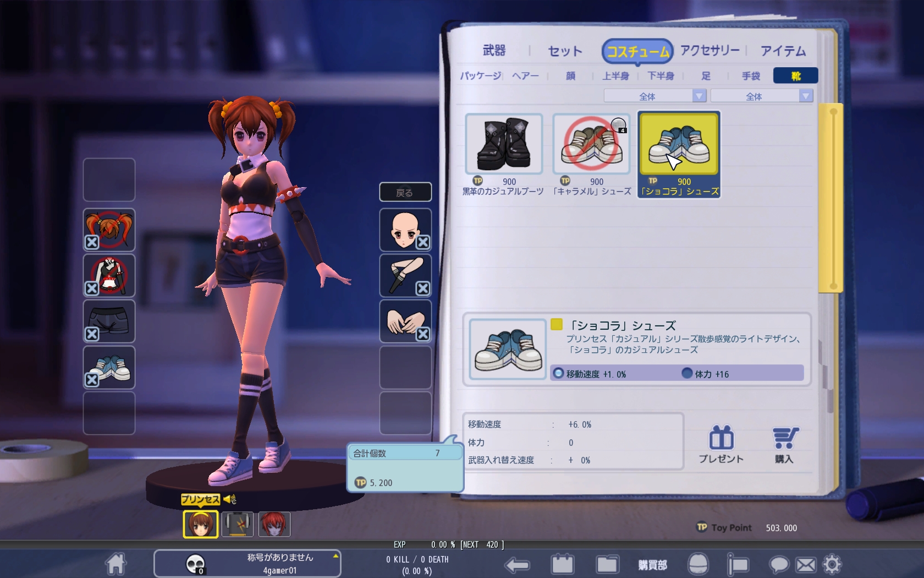
Task: Open the mail envelope icon
Action: pos(806,565)
